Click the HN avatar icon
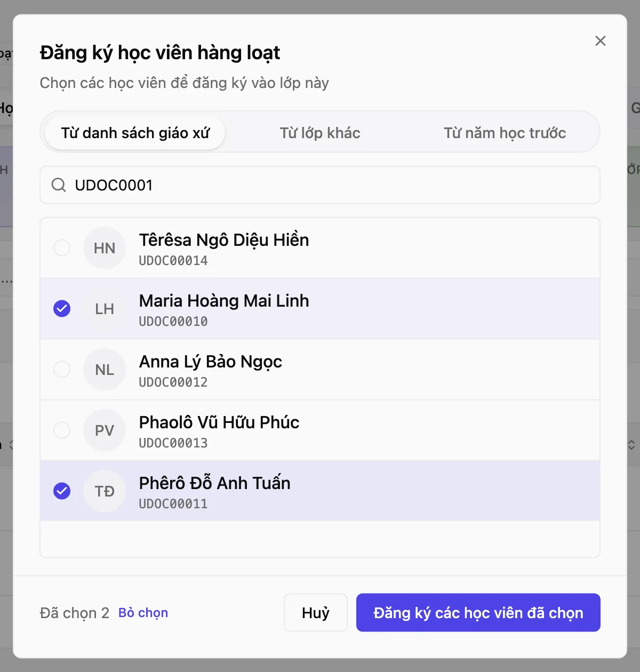This screenshot has width=640, height=672. point(105,248)
